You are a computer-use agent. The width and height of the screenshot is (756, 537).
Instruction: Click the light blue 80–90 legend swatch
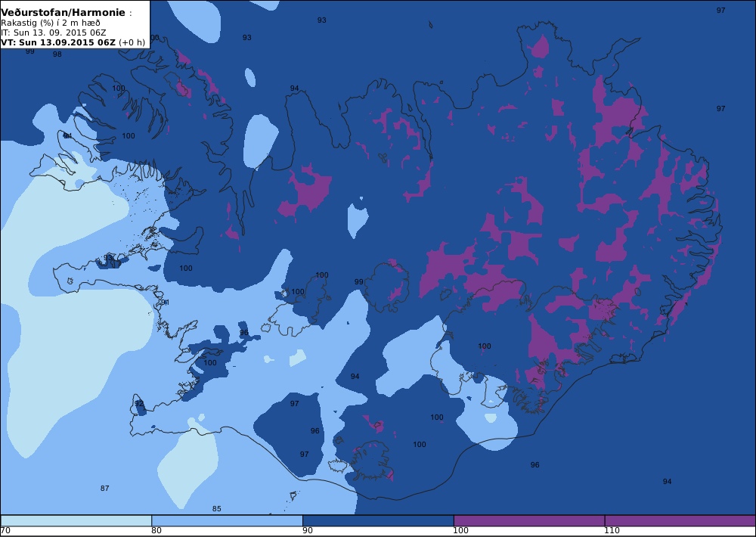click(x=227, y=520)
